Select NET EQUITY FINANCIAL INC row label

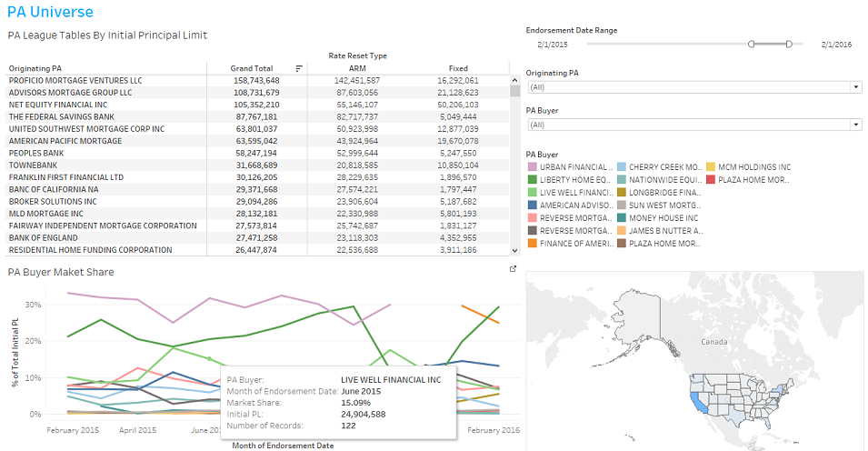coord(58,105)
